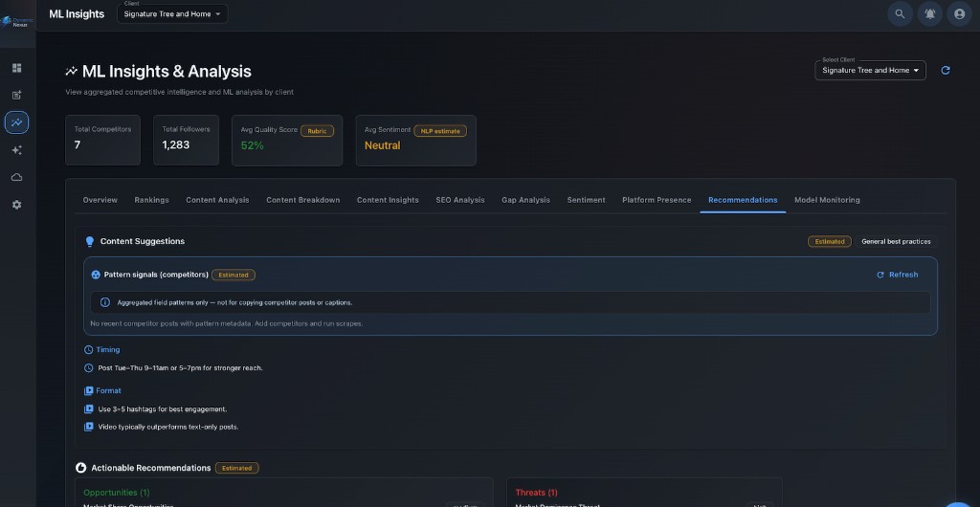The height and width of the screenshot is (507, 980).
Task: Click the Refresh button for pattern signals
Action: [x=898, y=275]
